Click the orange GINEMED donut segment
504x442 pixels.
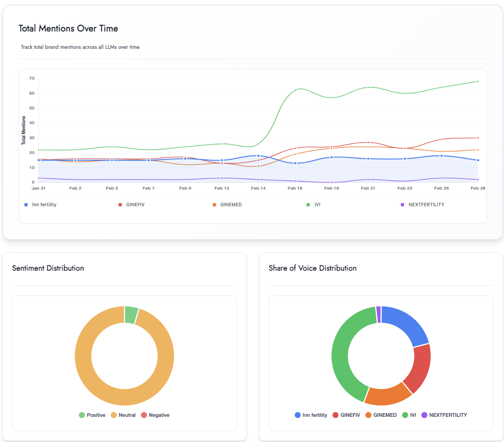tap(388, 396)
